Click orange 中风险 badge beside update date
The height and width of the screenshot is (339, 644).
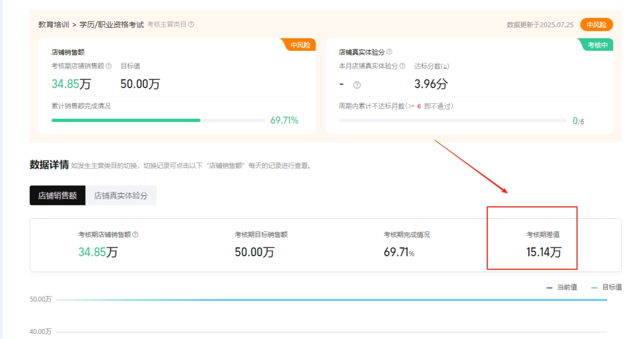click(596, 25)
